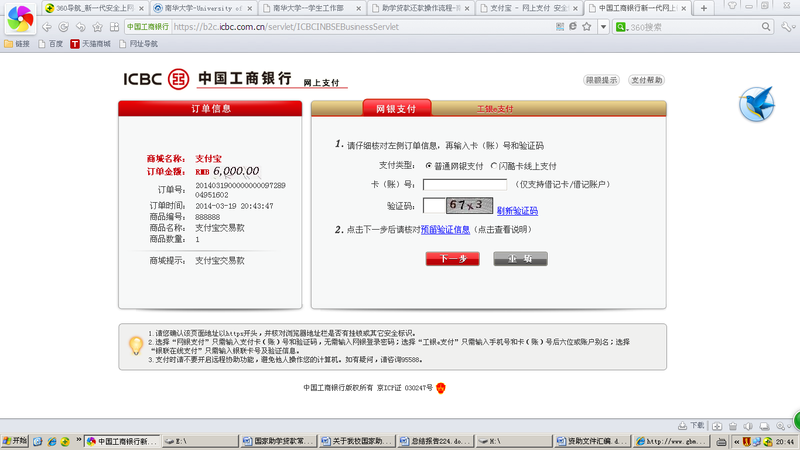Click the undo closed-tab arrow icon
Screen dimensions: 800x450
(x=81, y=27)
